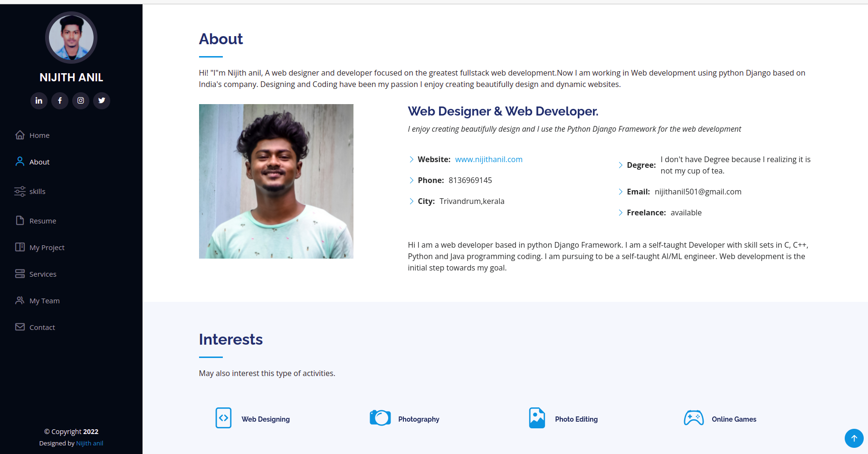
Task: Open Nijith's LinkedIn profile icon
Action: click(39, 100)
